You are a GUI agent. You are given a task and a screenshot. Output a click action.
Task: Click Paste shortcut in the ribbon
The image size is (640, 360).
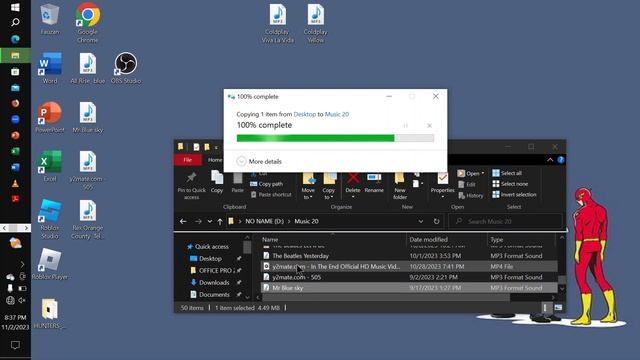click(x=271, y=195)
